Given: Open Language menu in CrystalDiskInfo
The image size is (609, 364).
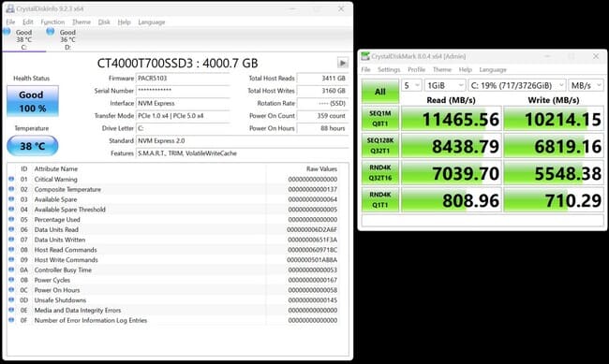Looking at the screenshot, I should point(152,22).
